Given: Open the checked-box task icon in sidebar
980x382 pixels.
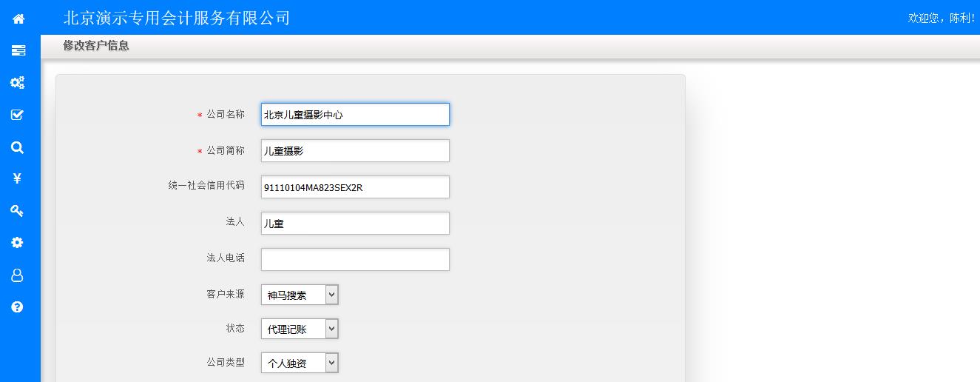Looking at the screenshot, I should (18, 115).
